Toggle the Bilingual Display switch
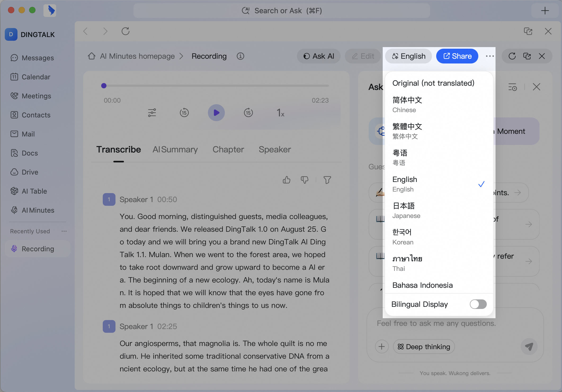 pos(478,304)
